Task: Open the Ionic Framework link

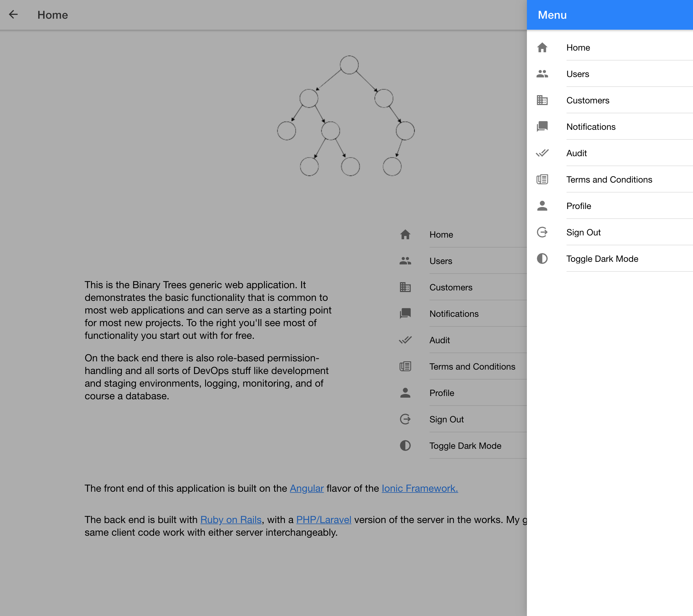Action: [420, 488]
